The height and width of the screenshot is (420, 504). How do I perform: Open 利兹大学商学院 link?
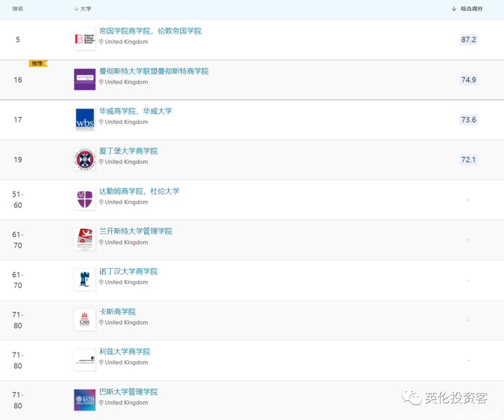[125, 351]
